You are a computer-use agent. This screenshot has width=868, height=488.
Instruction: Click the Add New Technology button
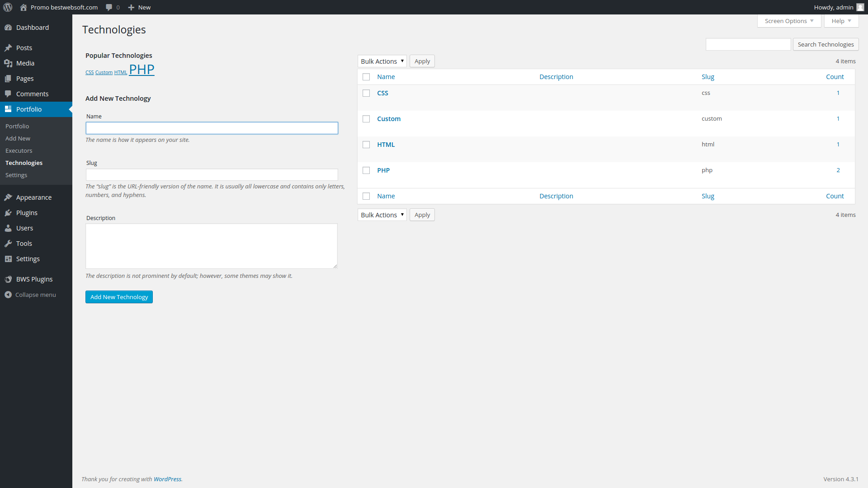click(x=119, y=297)
